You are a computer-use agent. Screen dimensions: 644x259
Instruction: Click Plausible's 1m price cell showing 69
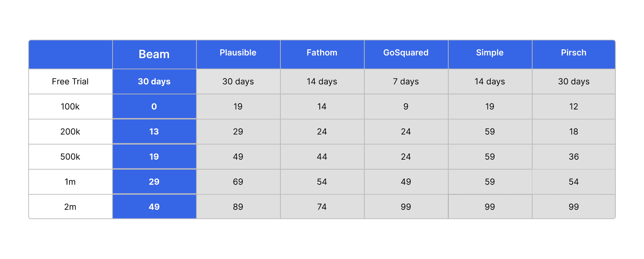pos(238,182)
